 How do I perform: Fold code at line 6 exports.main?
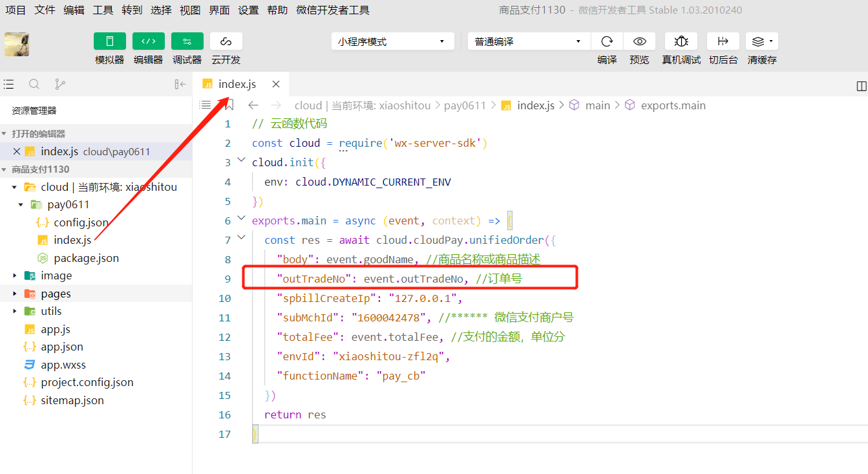click(x=241, y=218)
